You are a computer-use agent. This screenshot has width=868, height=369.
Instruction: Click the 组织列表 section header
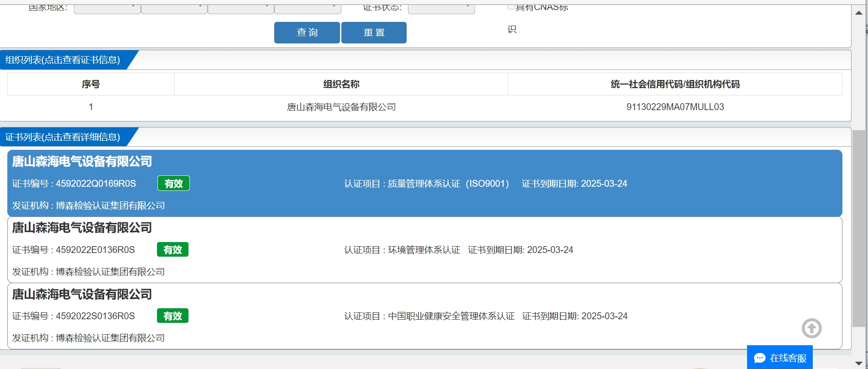tap(63, 60)
